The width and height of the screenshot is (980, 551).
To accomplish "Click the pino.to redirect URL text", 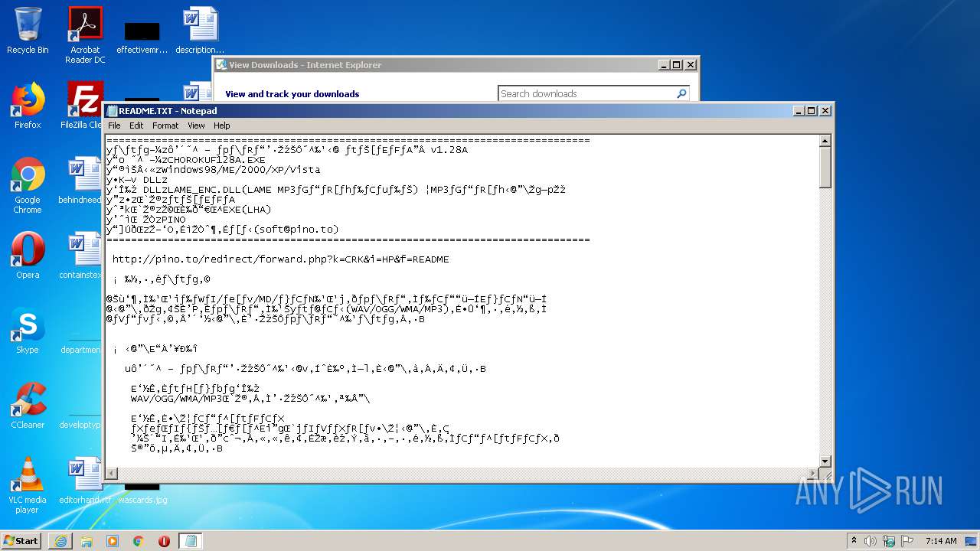I will point(280,259).
